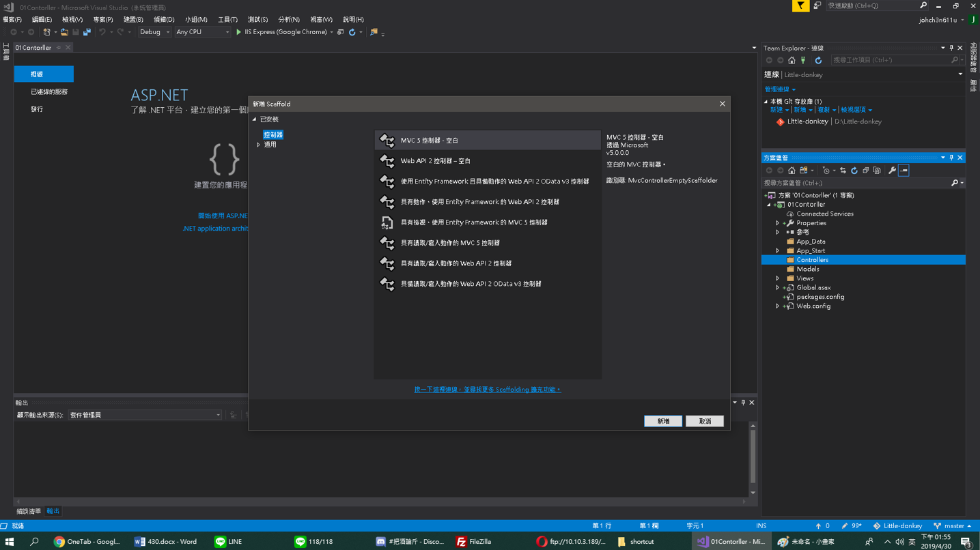This screenshot has width=980, height=550.
Task: Select 具有讀取/寫入動作的 MVC 5 控制器
Action: point(488,243)
